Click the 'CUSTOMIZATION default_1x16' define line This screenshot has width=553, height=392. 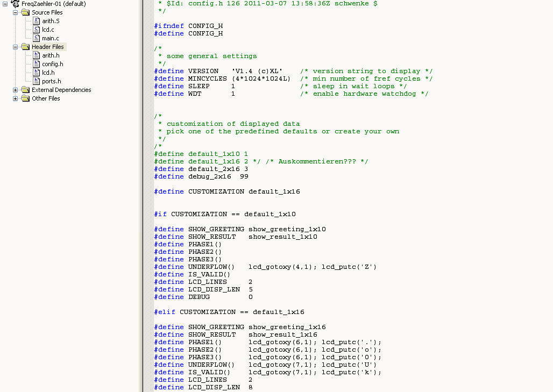point(227,192)
